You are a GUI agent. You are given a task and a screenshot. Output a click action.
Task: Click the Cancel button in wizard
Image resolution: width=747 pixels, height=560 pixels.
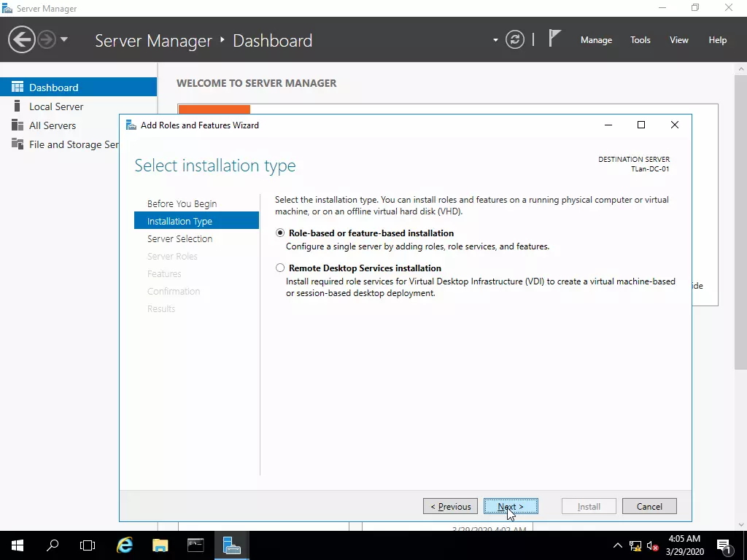tap(649, 506)
